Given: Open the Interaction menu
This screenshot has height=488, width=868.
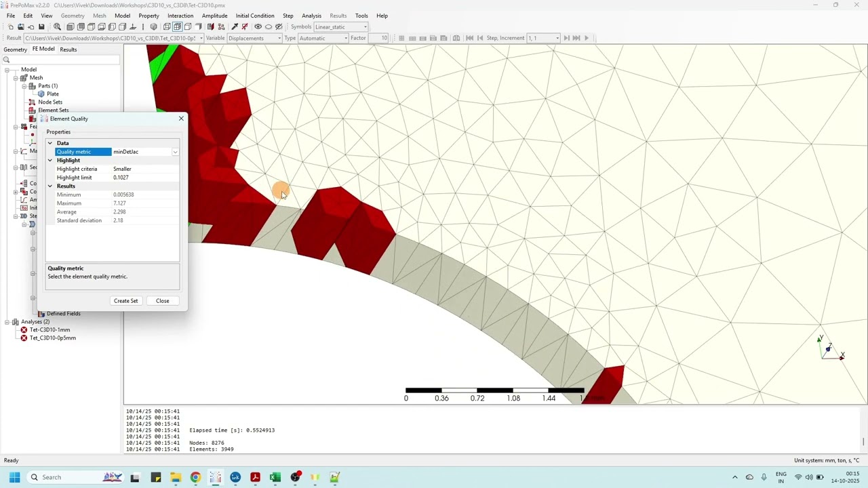Looking at the screenshot, I should point(180,16).
